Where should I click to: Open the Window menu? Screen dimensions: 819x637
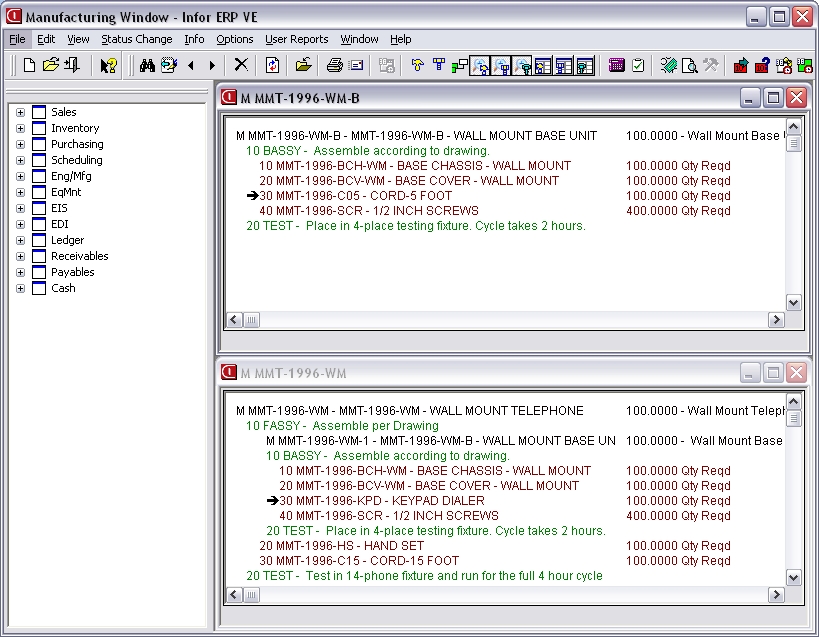tap(359, 39)
